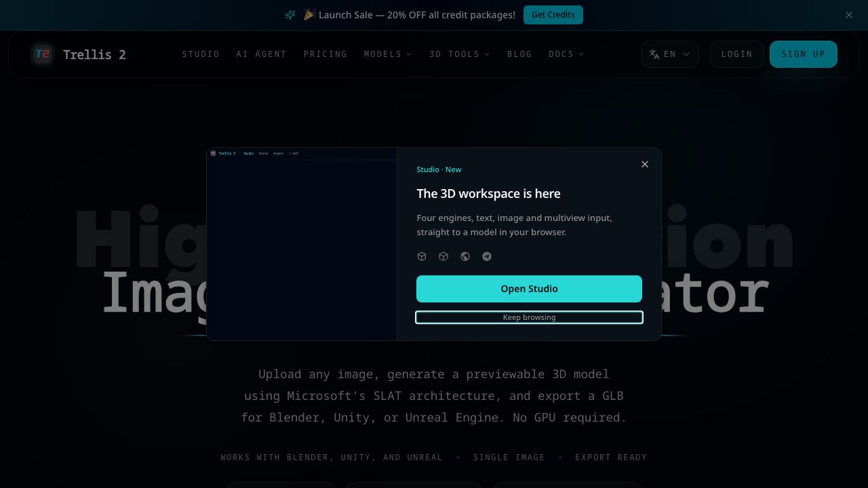Select PRICING in the top navigation
Screen dimensions: 868x488
[x=325, y=54]
